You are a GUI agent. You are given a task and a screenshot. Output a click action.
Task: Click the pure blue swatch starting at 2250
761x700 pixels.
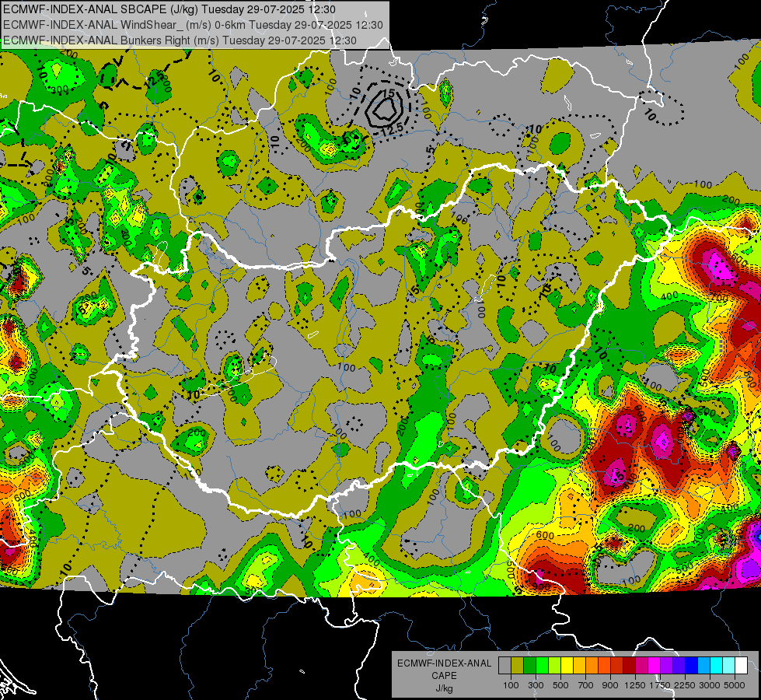point(692,666)
